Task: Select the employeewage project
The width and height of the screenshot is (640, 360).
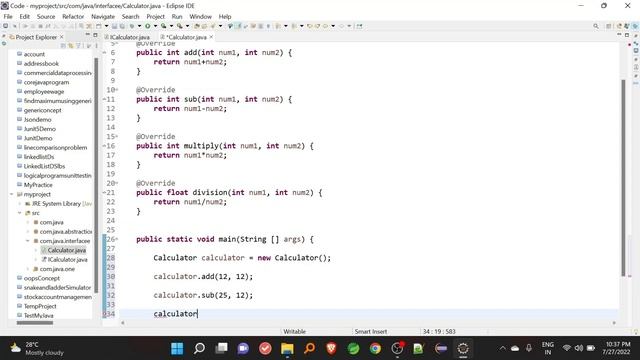Action: pos(44,91)
